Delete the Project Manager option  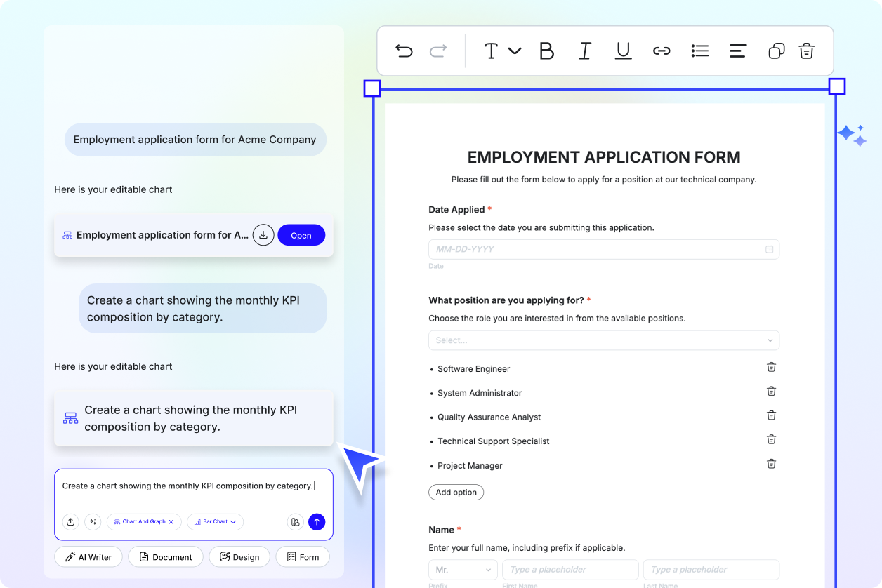(771, 464)
